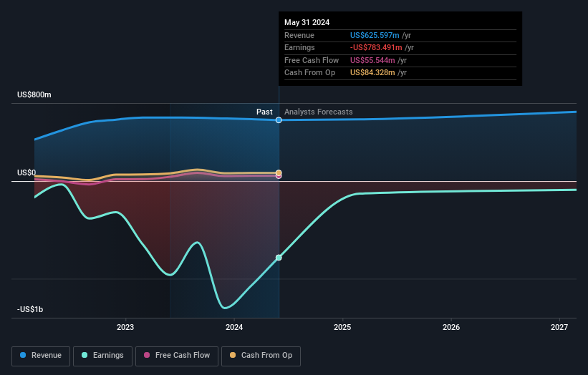
Task: Click the Free Cash Flow label in tooltip
Action: [312, 60]
